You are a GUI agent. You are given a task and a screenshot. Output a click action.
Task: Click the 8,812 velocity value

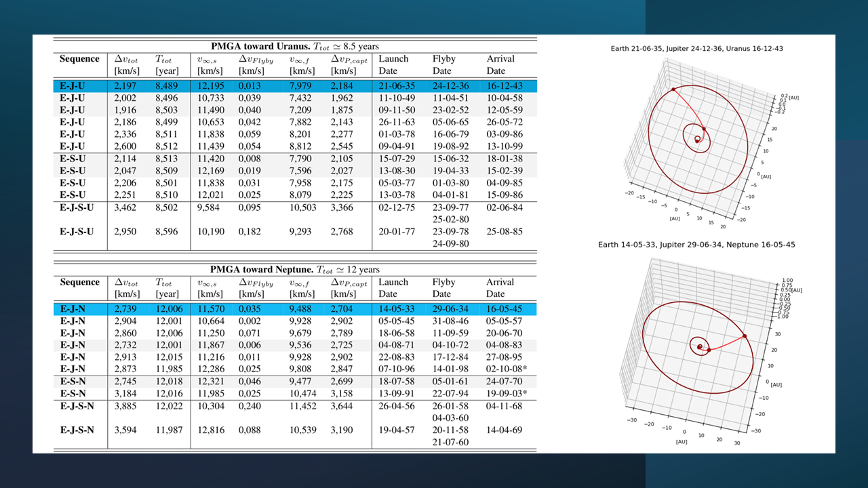coord(301,146)
